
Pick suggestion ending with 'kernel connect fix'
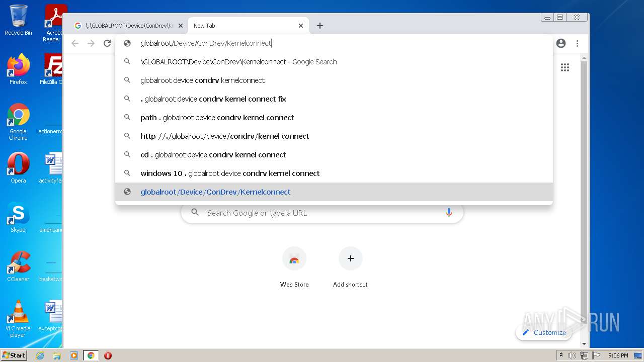point(334,99)
